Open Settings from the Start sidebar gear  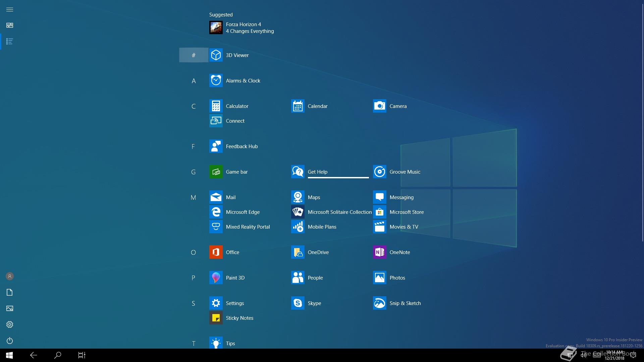coord(10,324)
